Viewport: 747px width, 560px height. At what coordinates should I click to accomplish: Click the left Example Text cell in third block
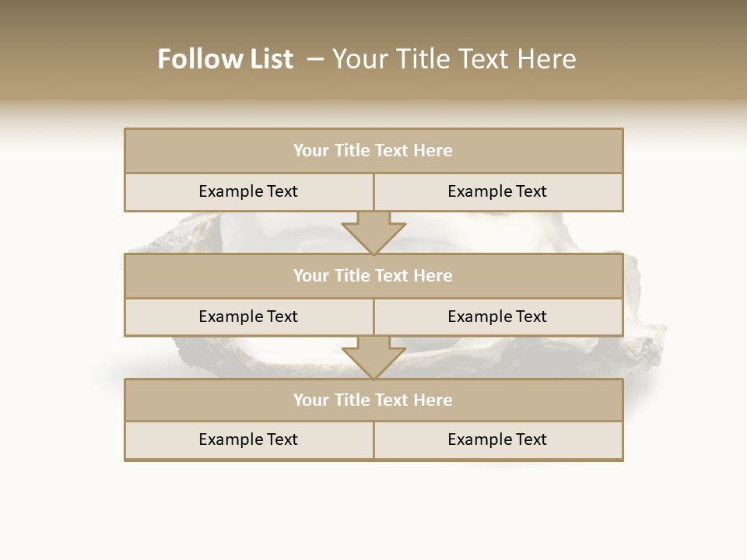tap(248, 439)
